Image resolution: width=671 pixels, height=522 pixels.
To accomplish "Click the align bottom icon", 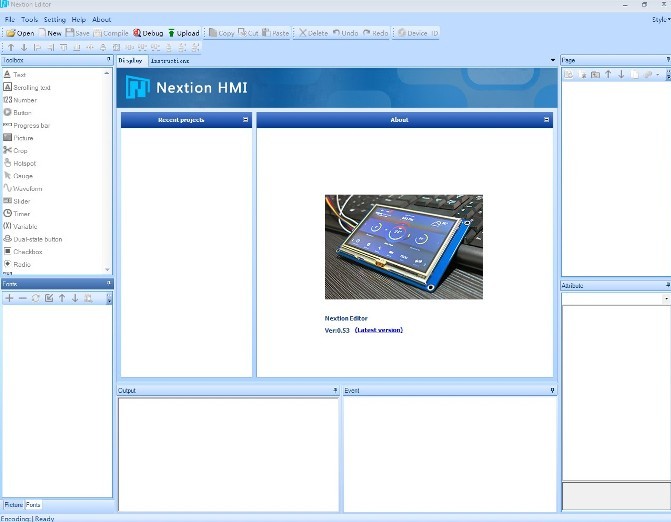I will [77, 47].
